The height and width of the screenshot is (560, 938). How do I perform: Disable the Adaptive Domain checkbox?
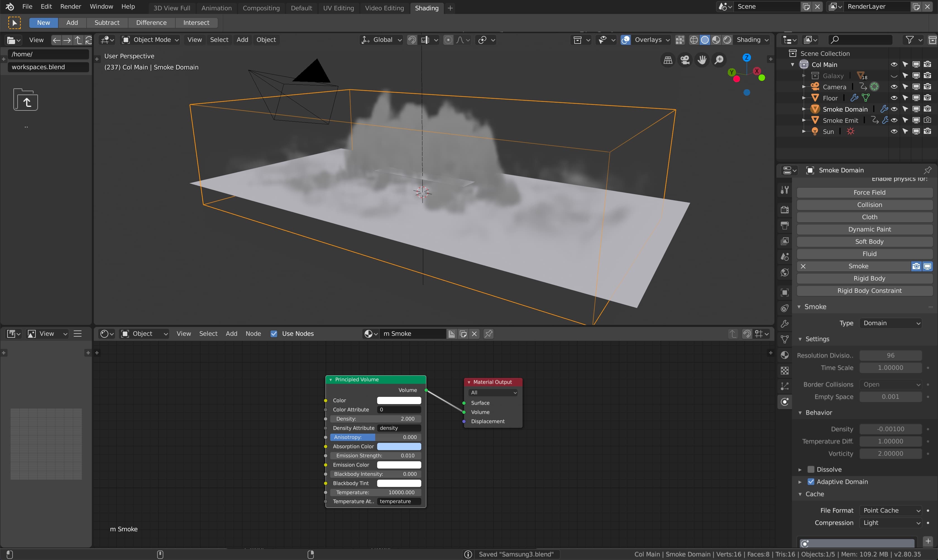[x=811, y=482]
